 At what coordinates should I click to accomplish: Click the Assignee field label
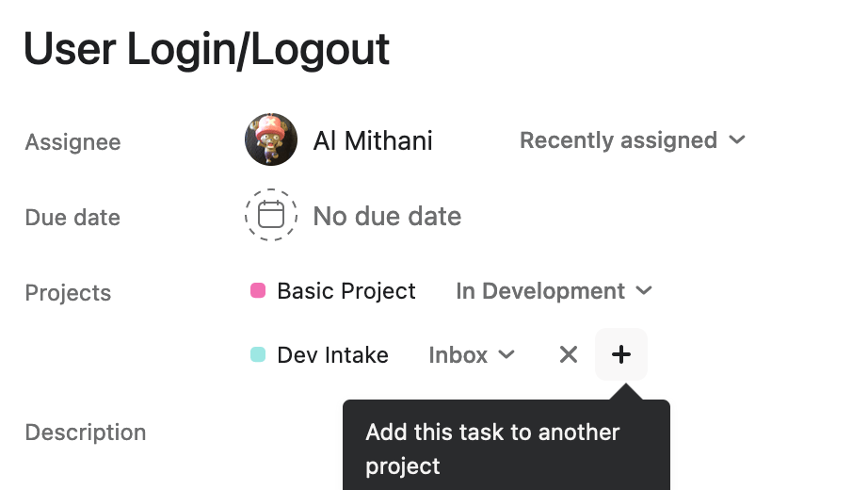click(x=72, y=142)
